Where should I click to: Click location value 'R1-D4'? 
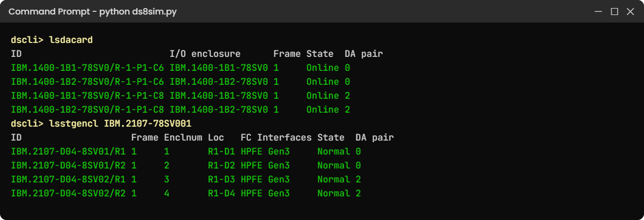click(x=222, y=193)
